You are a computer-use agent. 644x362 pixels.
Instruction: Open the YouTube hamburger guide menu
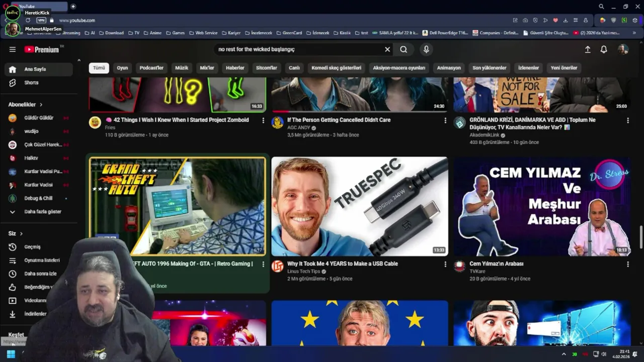click(x=13, y=49)
